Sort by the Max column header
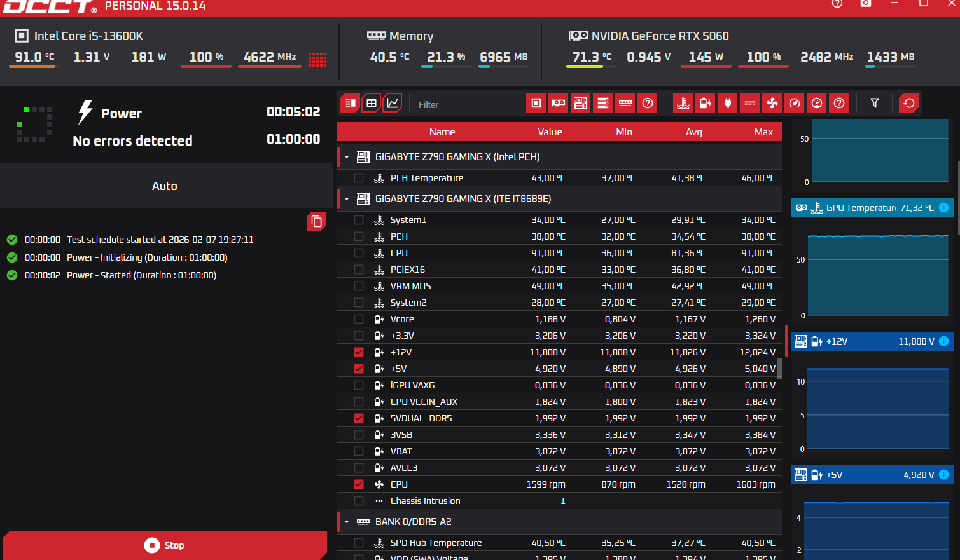This screenshot has width=960, height=560. pyautogui.click(x=763, y=132)
